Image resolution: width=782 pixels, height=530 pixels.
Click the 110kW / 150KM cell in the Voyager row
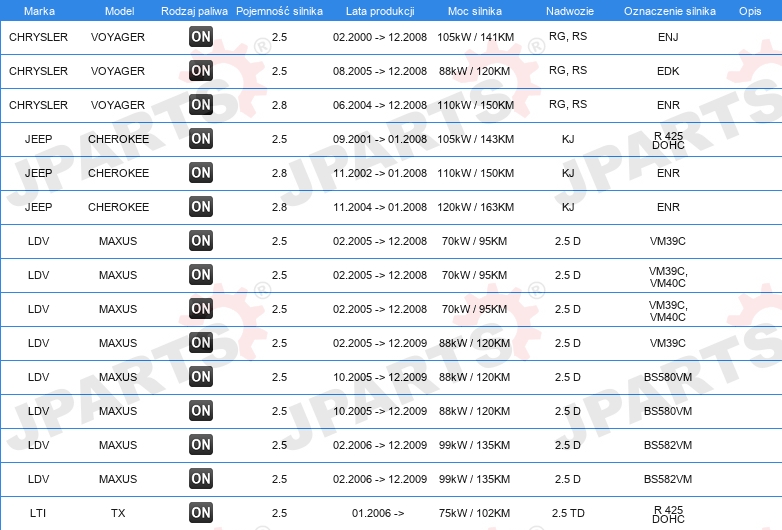point(475,105)
